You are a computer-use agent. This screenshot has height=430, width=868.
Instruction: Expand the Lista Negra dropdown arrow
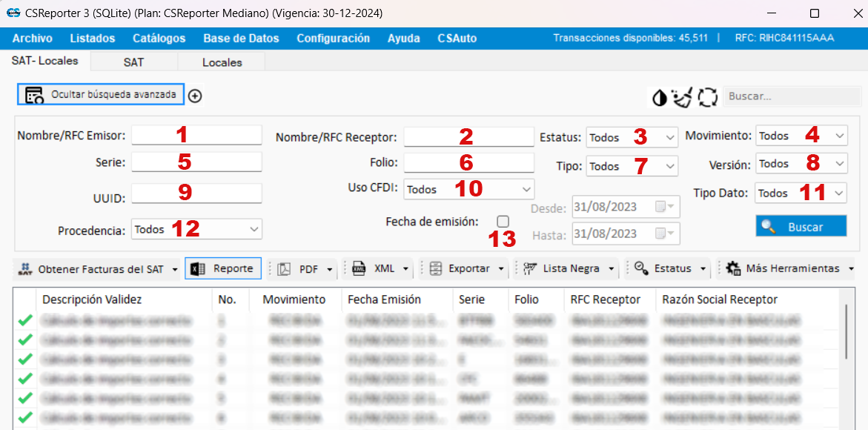pos(611,270)
